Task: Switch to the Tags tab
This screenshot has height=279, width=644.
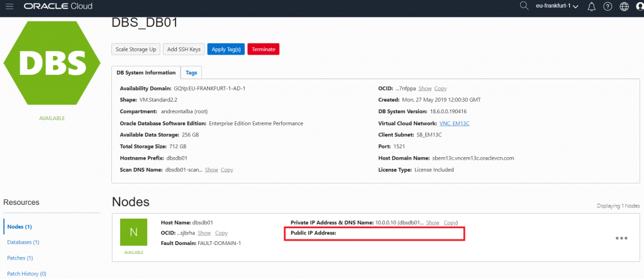Action: (191, 73)
